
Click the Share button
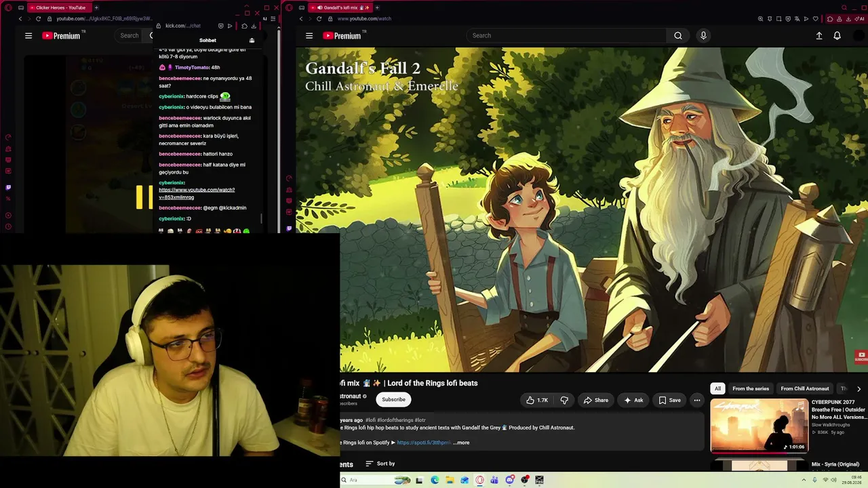[596, 400]
